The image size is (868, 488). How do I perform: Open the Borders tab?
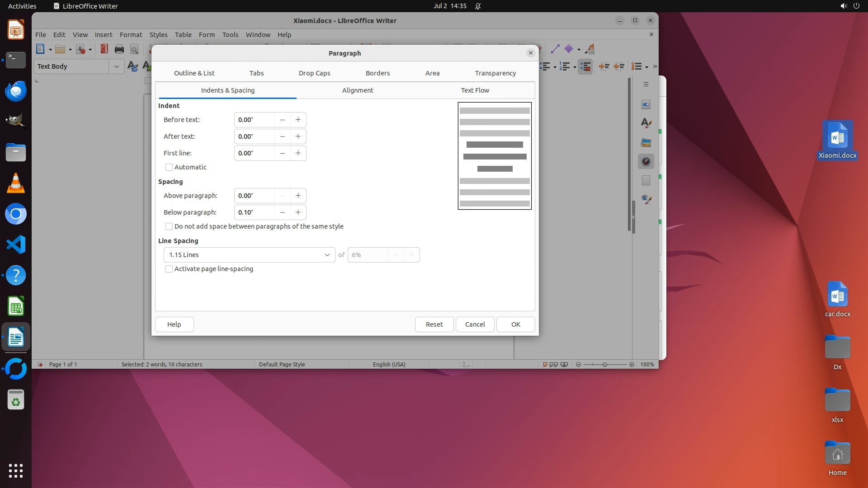(x=377, y=73)
